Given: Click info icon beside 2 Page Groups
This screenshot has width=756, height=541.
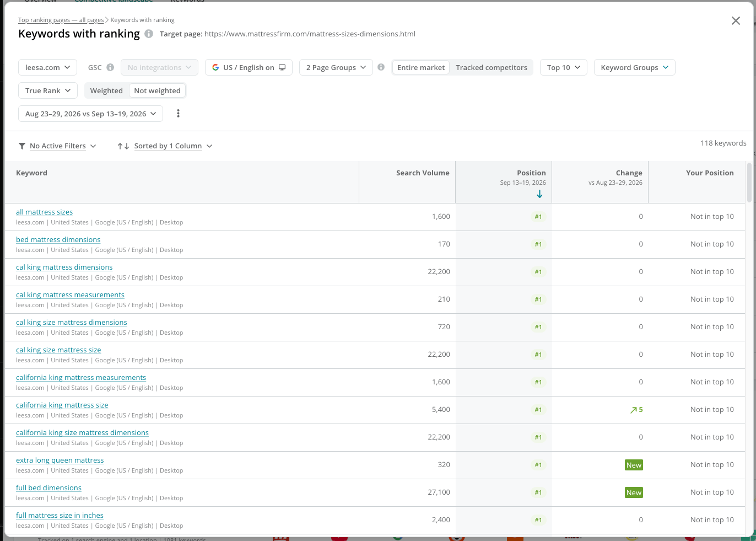Looking at the screenshot, I should [381, 67].
